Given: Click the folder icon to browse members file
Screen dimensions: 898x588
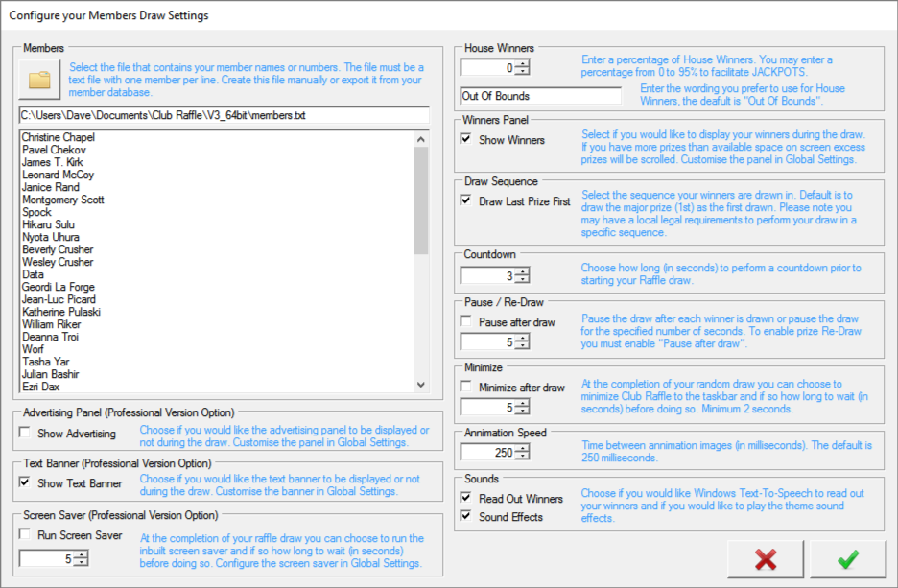Looking at the screenshot, I should pyautogui.click(x=39, y=81).
